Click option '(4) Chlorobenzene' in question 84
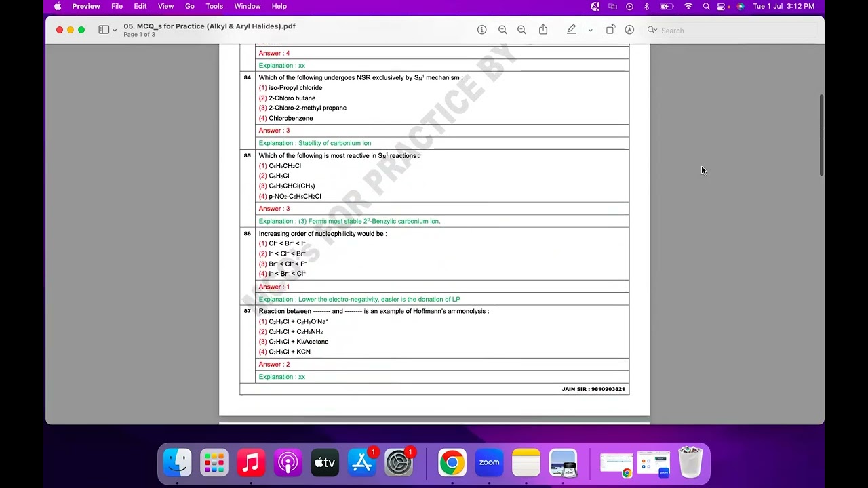The image size is (868, 488). [x=285, y=118]
